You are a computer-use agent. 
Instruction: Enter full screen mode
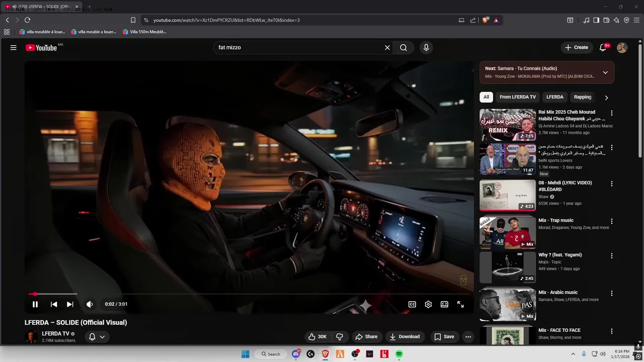[x=460, y=304]
